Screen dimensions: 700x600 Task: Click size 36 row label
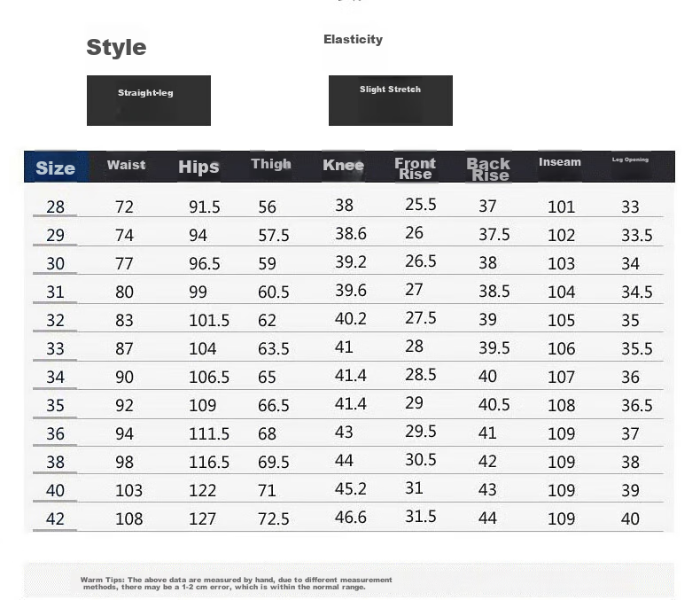[55, 433]
